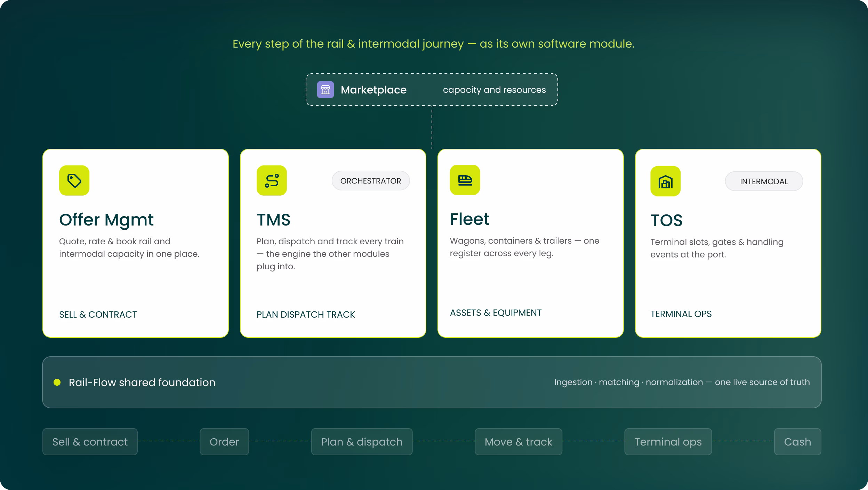Select the ORCHESTRATOR badge on TMS card
This screenshot has height=490, width=868.
coord(371,181)
